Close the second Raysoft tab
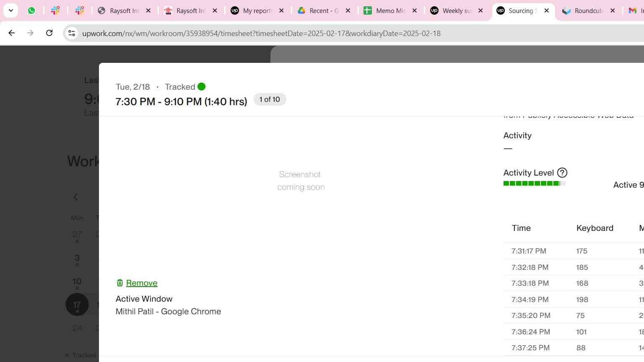This screenshot has height=362, width=644. [x=215, y=10]
